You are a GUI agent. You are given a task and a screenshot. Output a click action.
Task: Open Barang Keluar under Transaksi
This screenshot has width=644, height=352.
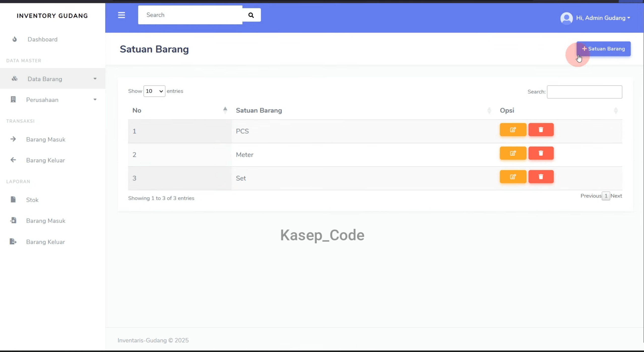[45, 160]
